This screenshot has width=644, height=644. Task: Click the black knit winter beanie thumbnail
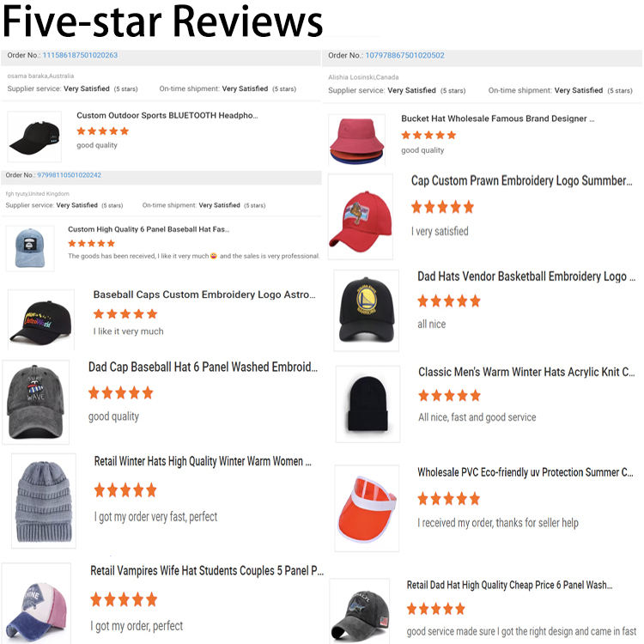coord(368,404)
